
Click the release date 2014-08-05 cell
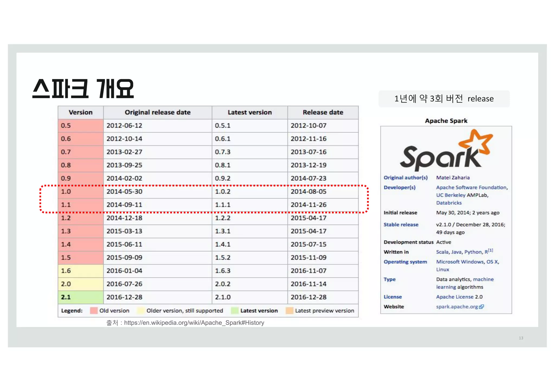[x=323, y=192]
